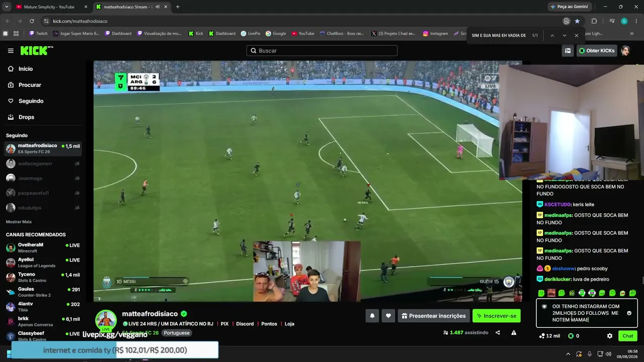Close the find-in-page bar

tap(577, 36)
